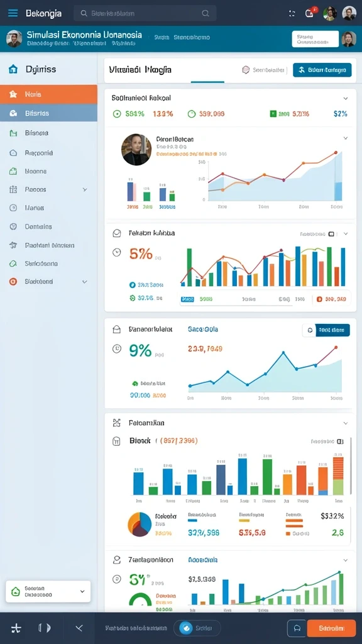Toggle the green indicator beside 5.7%
This screenshot has width=362, height=644.
pyautogui.click(x=273, y=114)
